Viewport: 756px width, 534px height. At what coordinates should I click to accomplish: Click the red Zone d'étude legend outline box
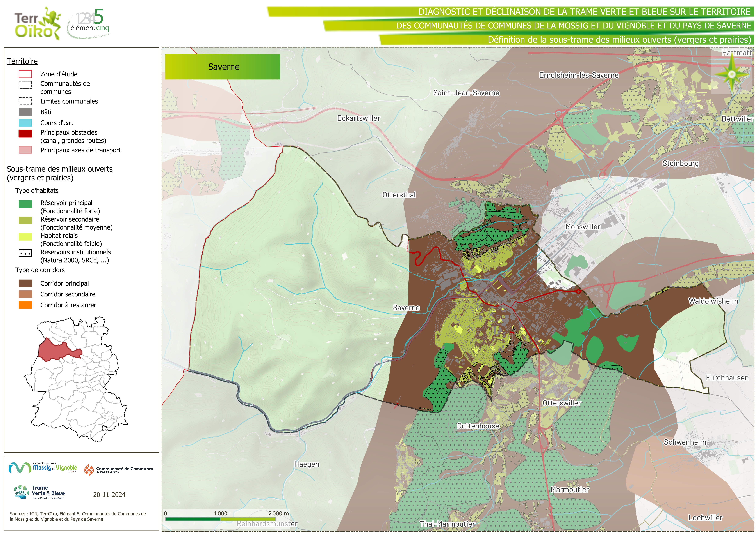click(x=25, y=74)
